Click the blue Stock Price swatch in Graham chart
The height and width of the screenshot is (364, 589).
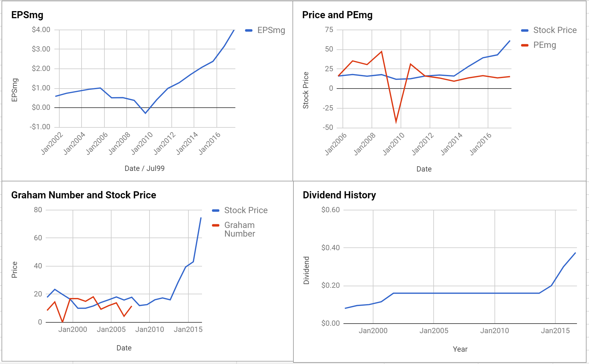[x=216, y=210]
